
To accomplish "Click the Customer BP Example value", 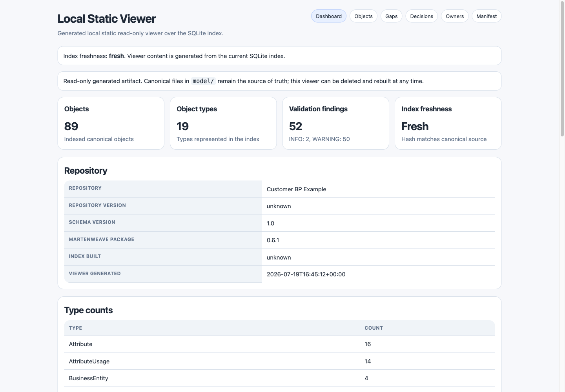I will pyautogui.click(x=296, y=189).
